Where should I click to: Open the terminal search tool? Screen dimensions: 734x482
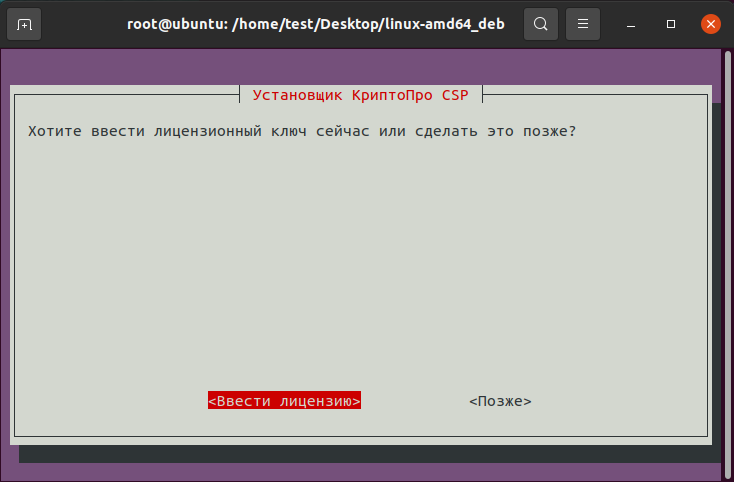click(541, 24)
